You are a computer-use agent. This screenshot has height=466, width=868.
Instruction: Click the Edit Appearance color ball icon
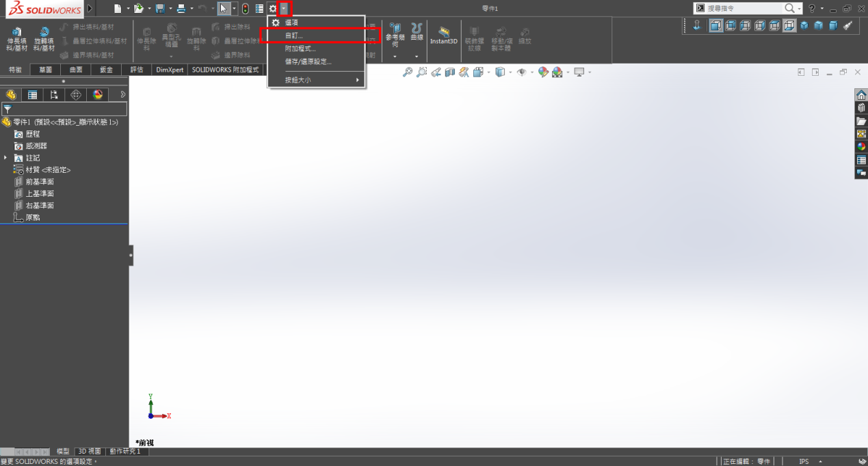[x=543, y=72]
